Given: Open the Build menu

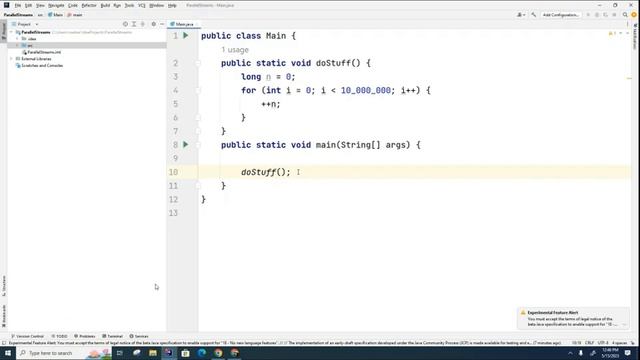Looking at the screenshot, I should pyautogui.click(x=105, y=5).
